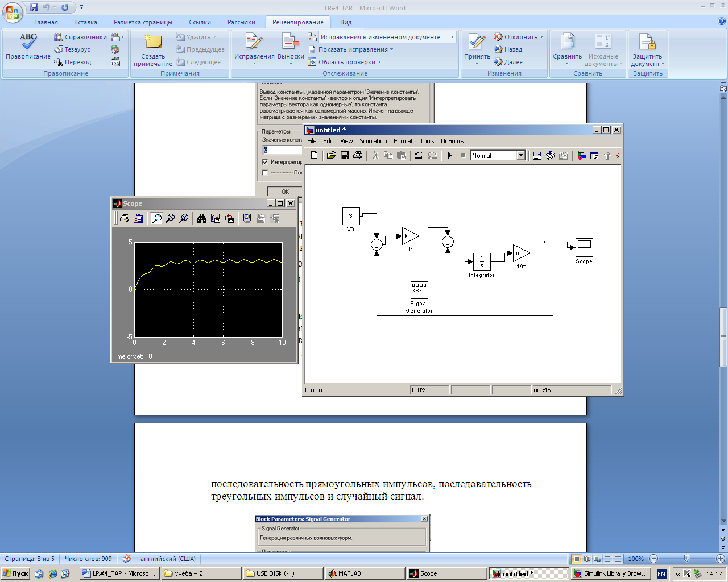The width and height of the screenshot is (728, 582).
Task: Click the New Comment icon
Action: 152,43
